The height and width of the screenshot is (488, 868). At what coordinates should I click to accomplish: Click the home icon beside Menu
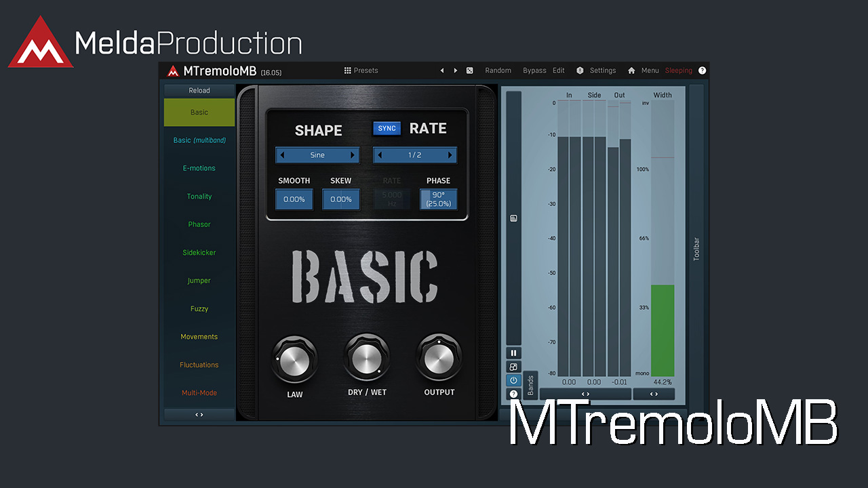(x=631, y=70)
